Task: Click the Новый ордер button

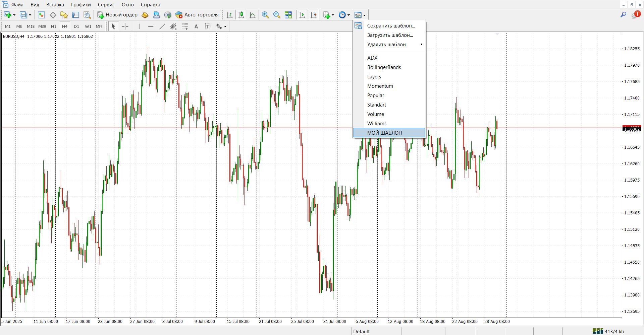Action: click(x=117, y=15)
